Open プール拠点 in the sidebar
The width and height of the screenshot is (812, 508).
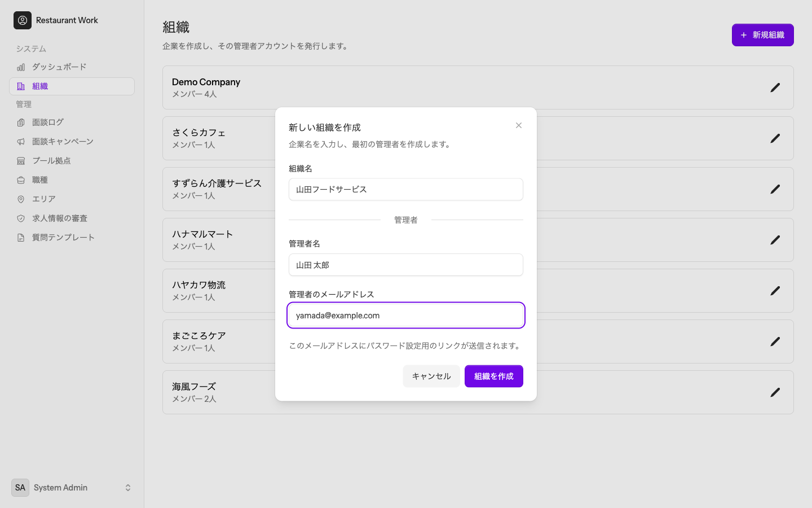[72, 161]
